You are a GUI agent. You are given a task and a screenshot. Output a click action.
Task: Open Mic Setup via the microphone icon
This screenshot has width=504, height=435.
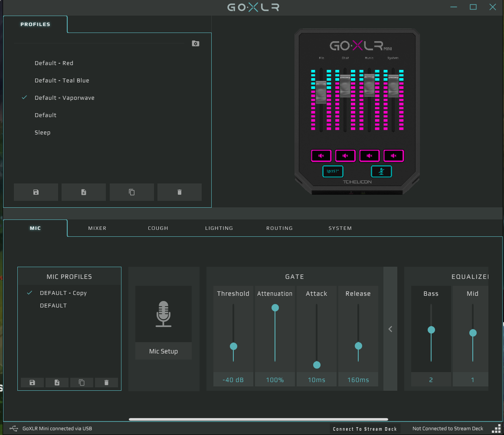(x=163, y=314)
